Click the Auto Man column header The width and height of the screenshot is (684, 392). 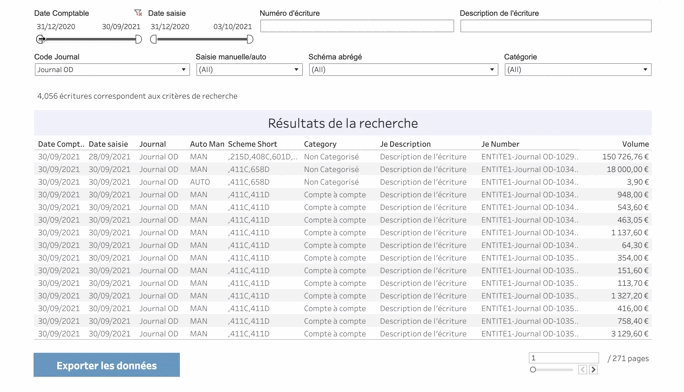click(x=207, y=144)
